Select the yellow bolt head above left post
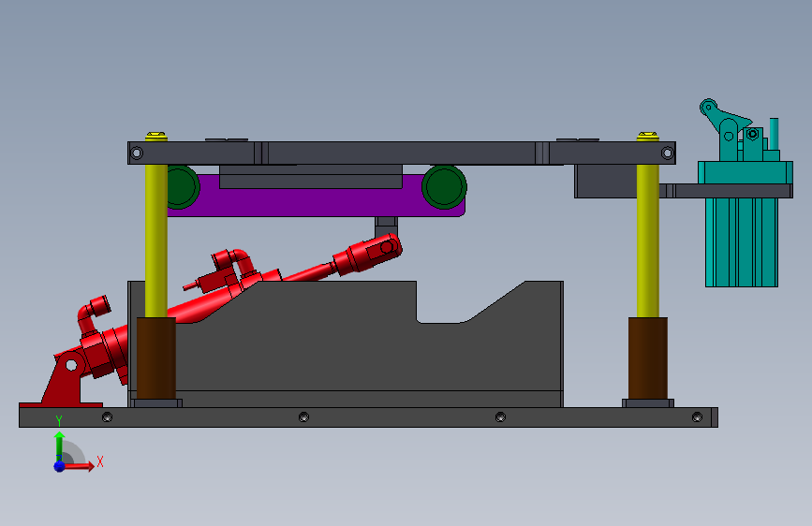812x526 pixels. point(155,137)
